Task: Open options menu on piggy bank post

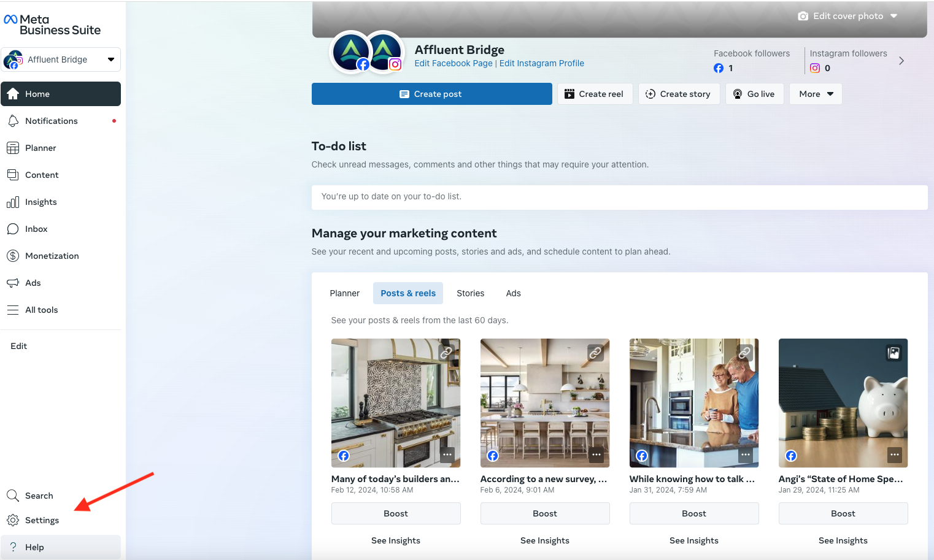Action: tap(895, 455)
